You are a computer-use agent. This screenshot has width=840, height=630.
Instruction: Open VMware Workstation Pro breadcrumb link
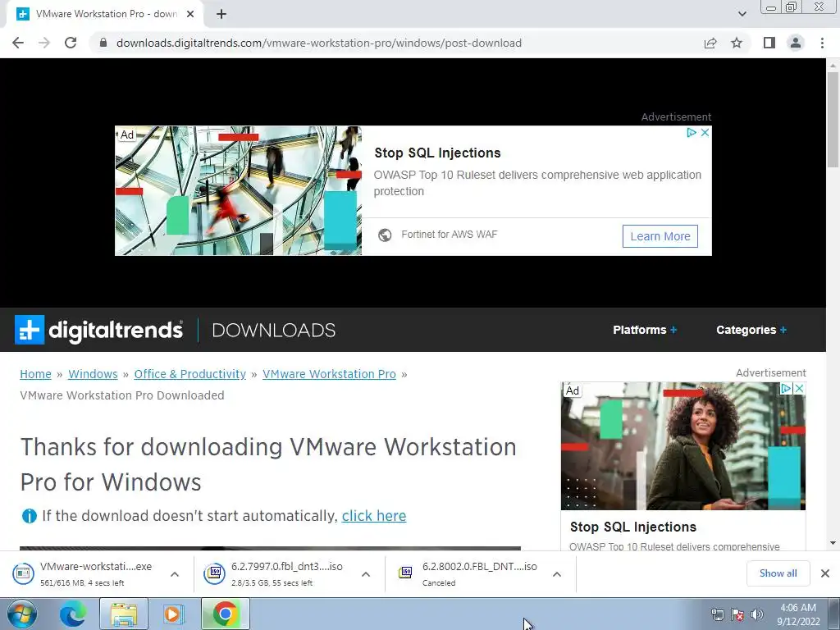[329, 374]
